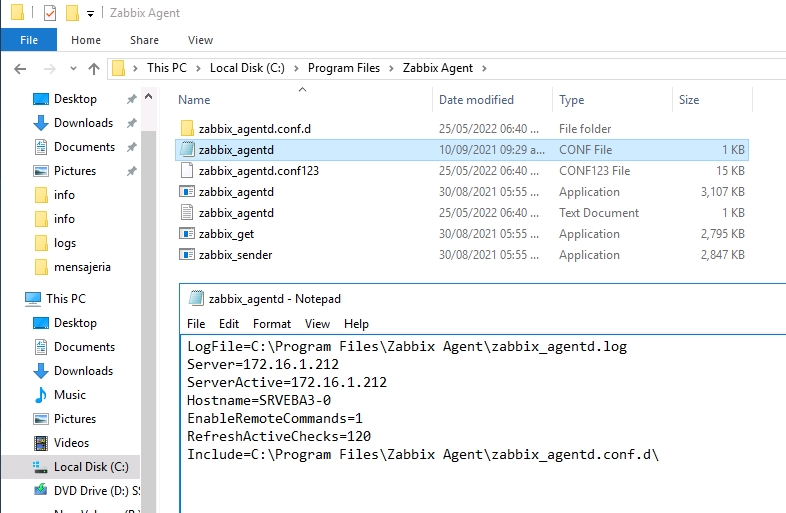Open Notepad Edit menu
Image resolution: width=786 pixels, height=513 pixels.
click(x=229, y=324)
